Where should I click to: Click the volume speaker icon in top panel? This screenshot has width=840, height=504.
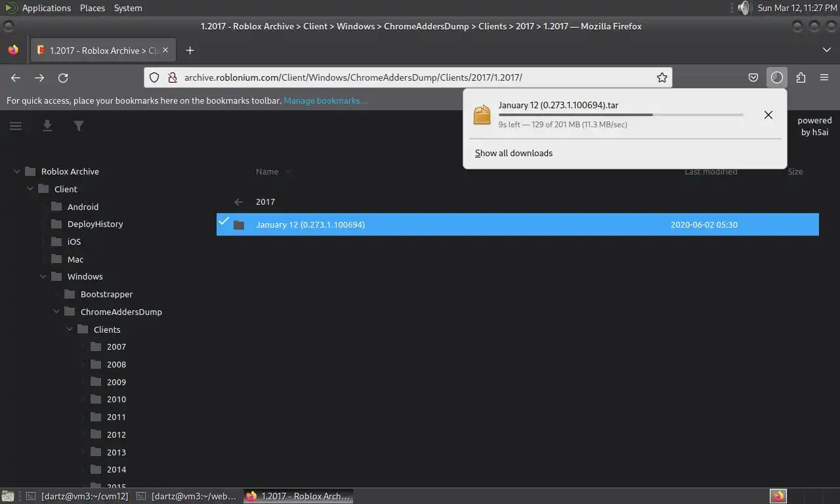pyautogui.click(x=744, y=8)
